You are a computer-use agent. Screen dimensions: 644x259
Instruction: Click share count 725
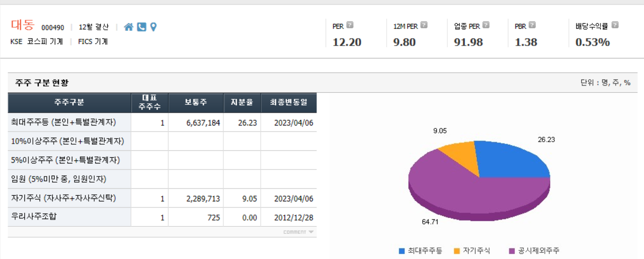214,218
